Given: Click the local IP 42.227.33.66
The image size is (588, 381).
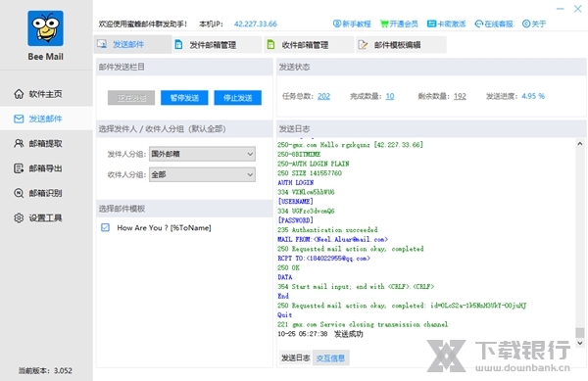Looking at the screenshot, I should click(x=256, y=24).
